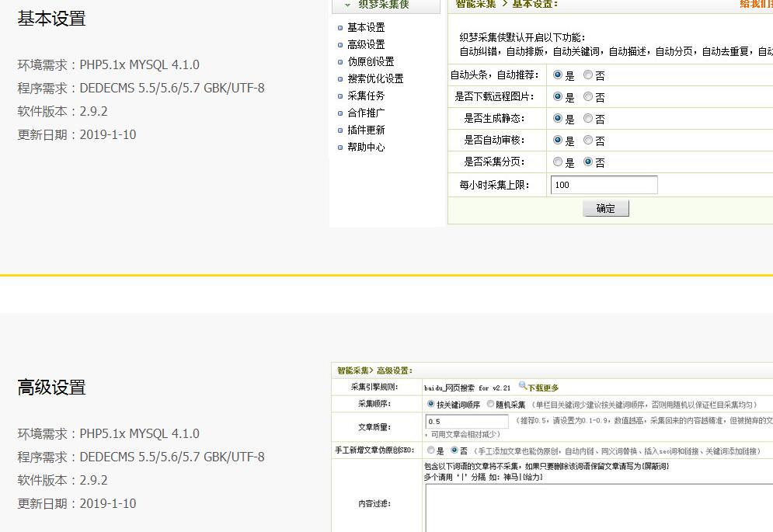773x532 pixels.
Task: Click the bullet icon next to 采集任务
Action: tap(340, 96)
